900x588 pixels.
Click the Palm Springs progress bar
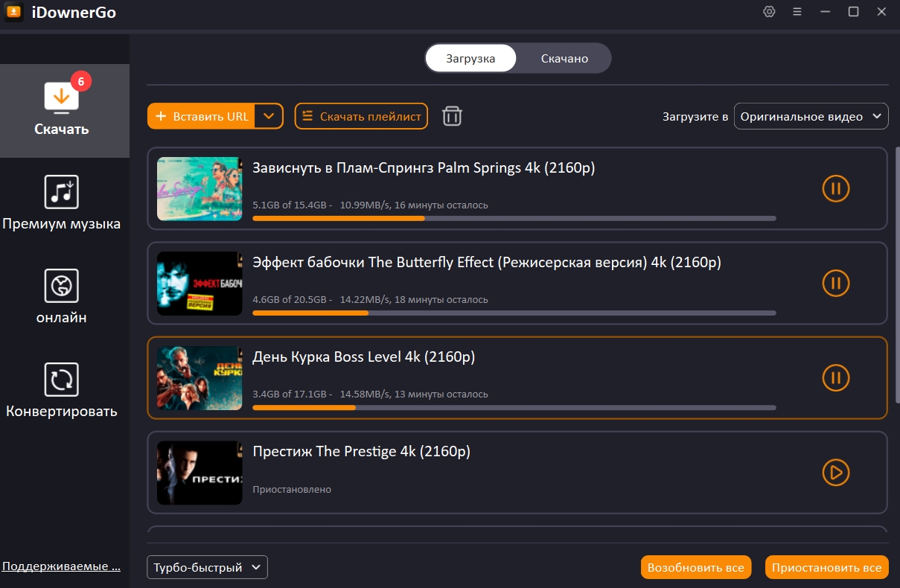[514, 218]
